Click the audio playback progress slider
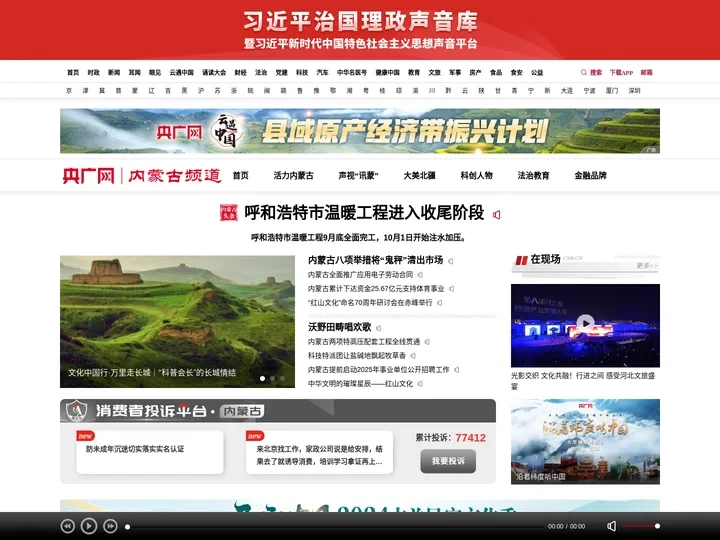720x540 pixels. pos(335,526)
